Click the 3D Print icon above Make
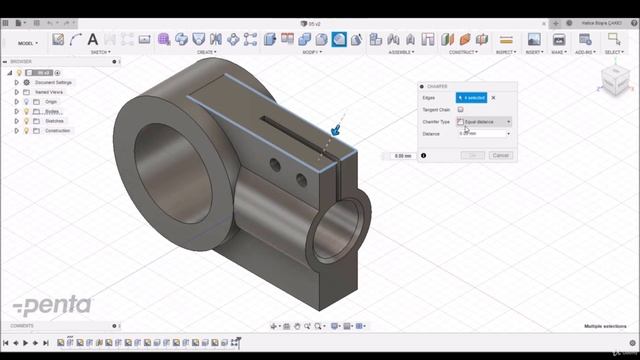The width and height of the screenshot is (640, 360). click(559, 40)
